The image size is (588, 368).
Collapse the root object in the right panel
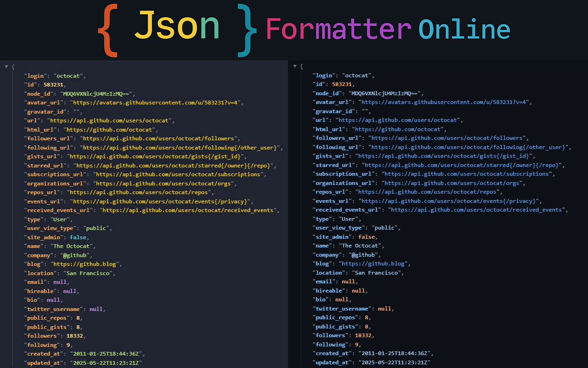(x=295, y=66)
